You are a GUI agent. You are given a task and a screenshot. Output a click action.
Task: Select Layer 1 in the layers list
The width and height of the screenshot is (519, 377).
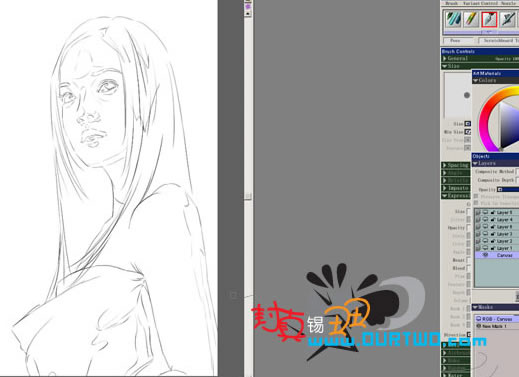tap(497, 248)
